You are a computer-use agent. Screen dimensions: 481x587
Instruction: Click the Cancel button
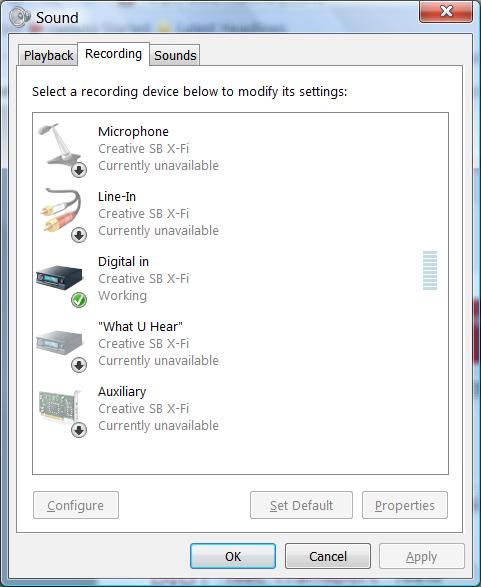click(x=328, y=556)
